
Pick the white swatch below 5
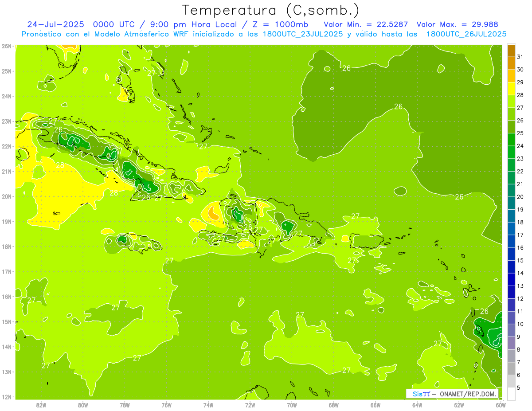511,394
